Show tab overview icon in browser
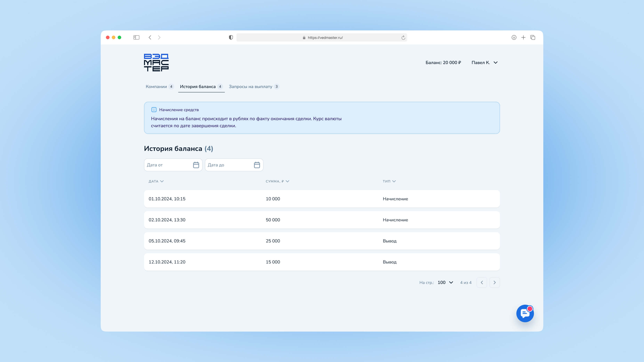The height and width of the screenshot is (362, 644). (x=533, y=37)
